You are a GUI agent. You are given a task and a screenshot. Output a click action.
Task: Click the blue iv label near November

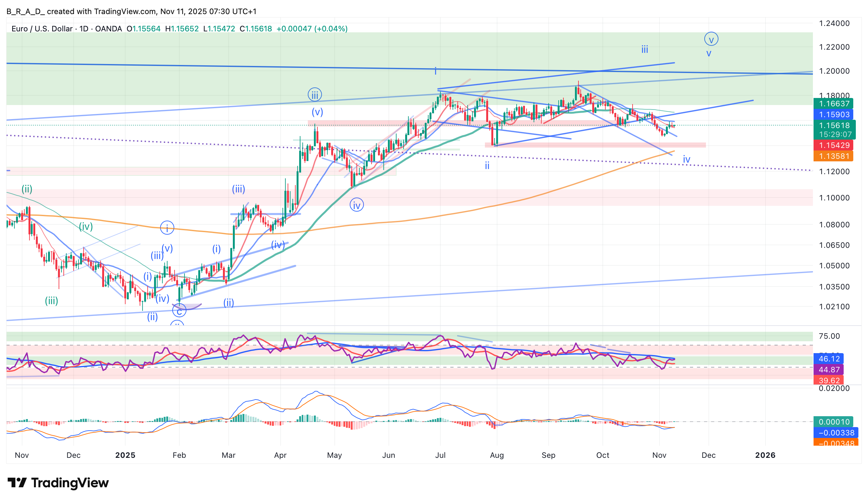686,159
